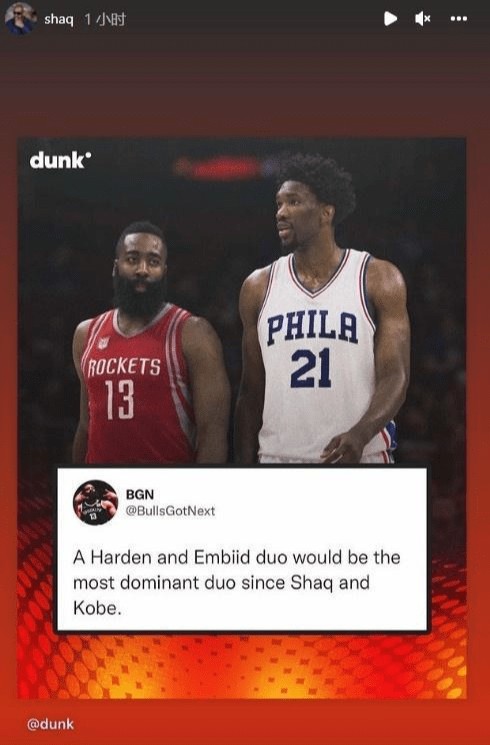Tap the blurred red scoreboard light

pos(221,167)
